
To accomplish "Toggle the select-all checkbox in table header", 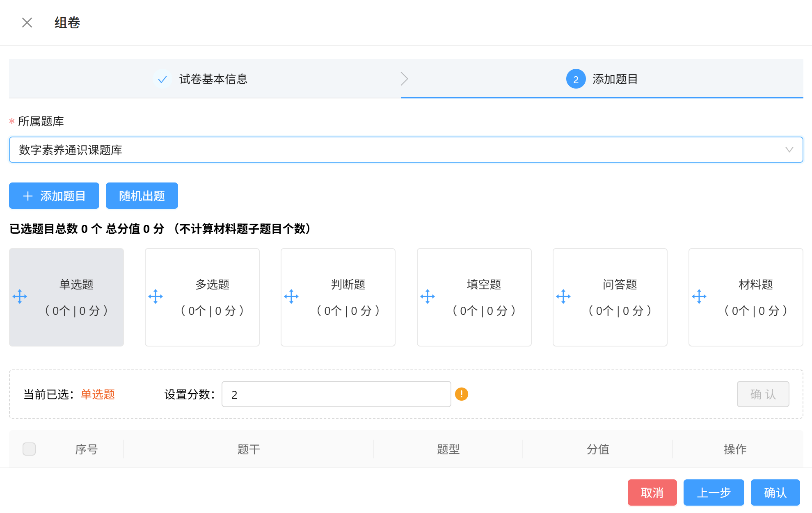I will click(29, 449).
